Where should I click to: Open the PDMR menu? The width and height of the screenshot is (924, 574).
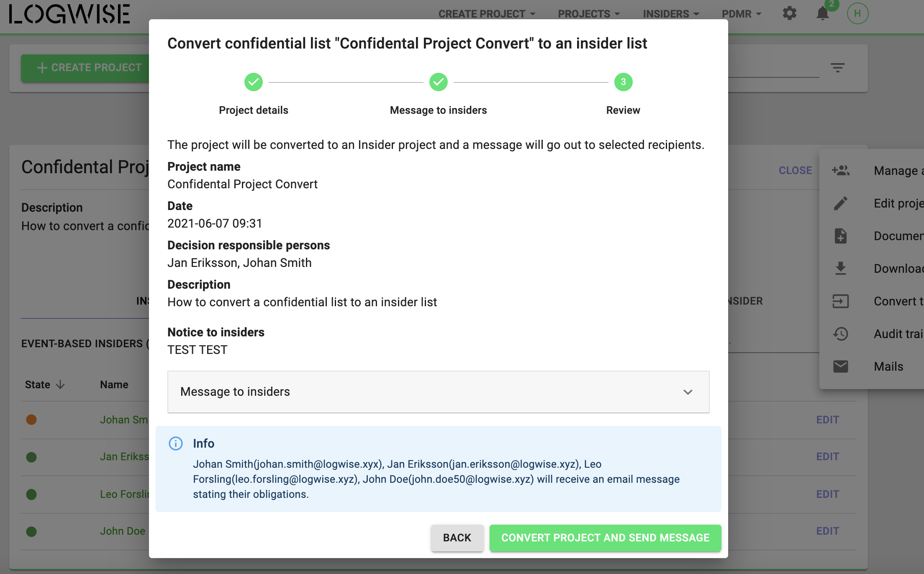point(741,14)
